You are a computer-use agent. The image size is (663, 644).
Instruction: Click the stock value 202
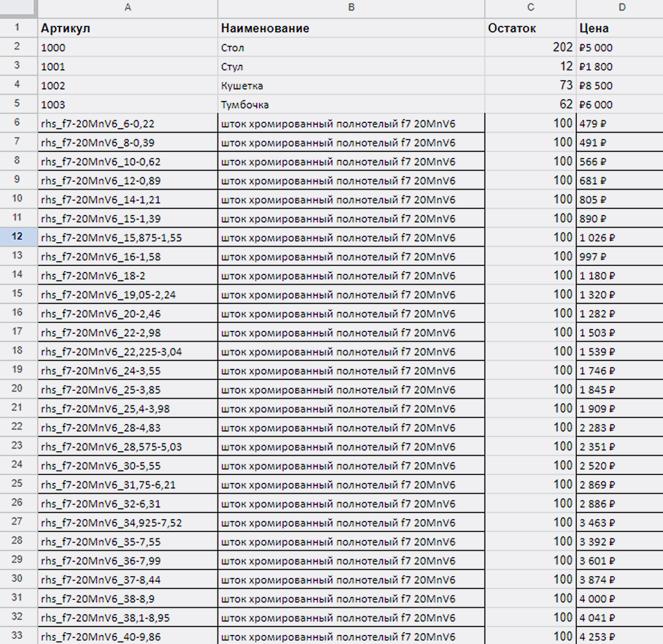tap(530, 47)
